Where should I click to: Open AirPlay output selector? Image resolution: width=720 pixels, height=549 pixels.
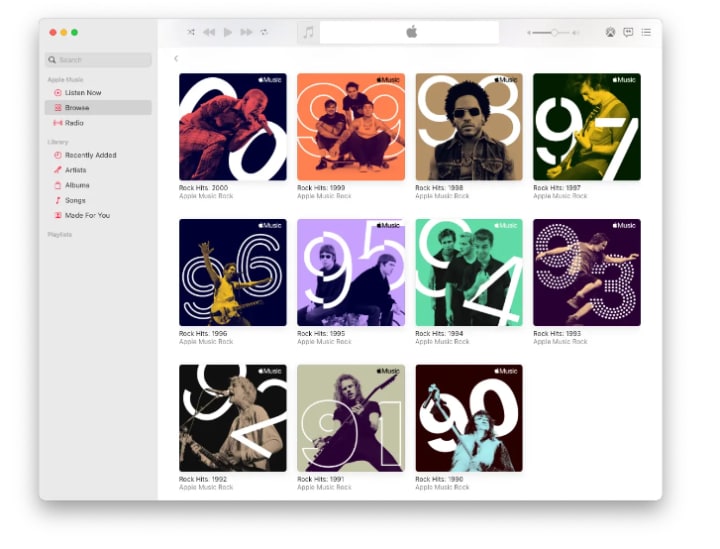tap(610, 32)
